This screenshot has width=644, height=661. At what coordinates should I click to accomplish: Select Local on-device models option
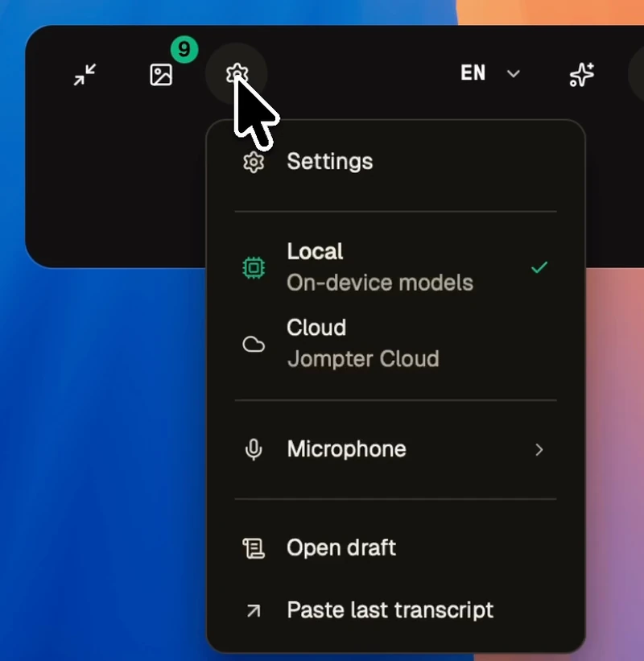pyautogui.click(x=395, y=267)
